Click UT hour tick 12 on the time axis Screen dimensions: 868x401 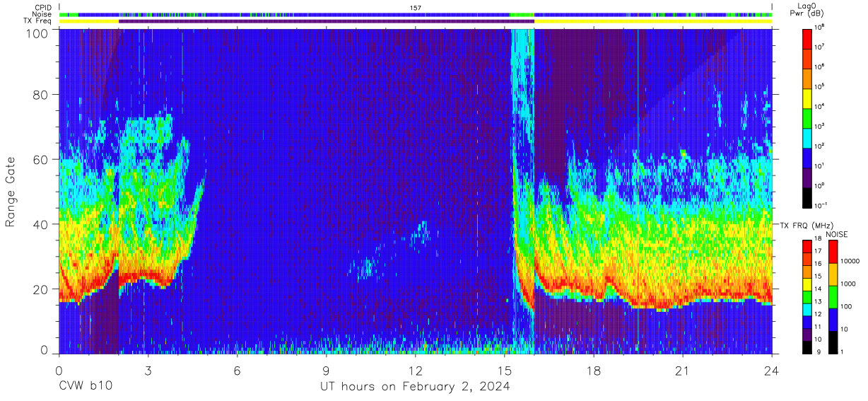point(416,371)
